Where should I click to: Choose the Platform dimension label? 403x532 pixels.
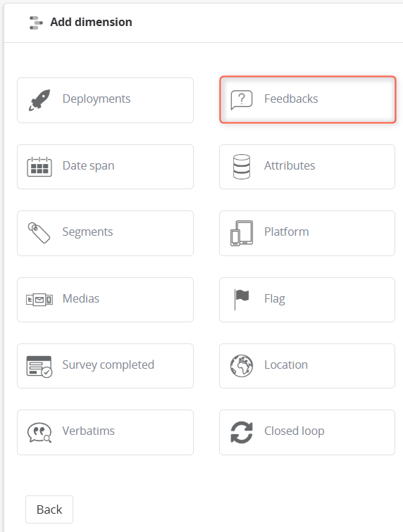pos(287,232)
